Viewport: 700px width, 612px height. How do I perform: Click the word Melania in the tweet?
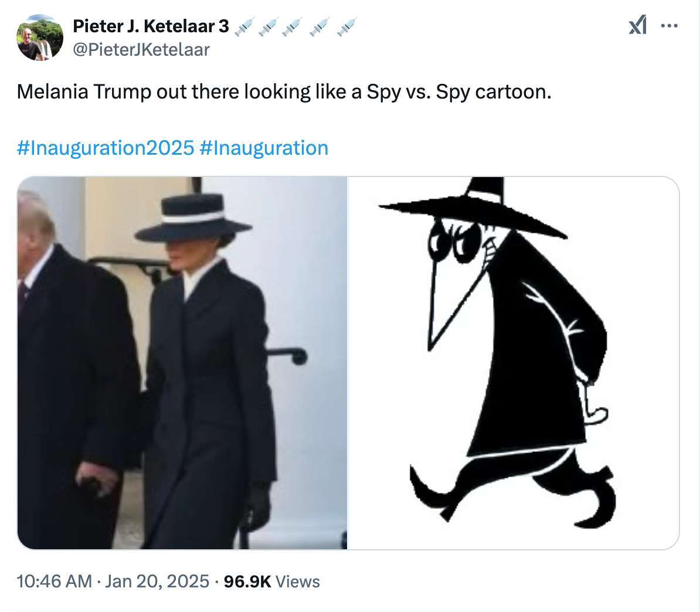pyautogui.click(x=53, y=91)
